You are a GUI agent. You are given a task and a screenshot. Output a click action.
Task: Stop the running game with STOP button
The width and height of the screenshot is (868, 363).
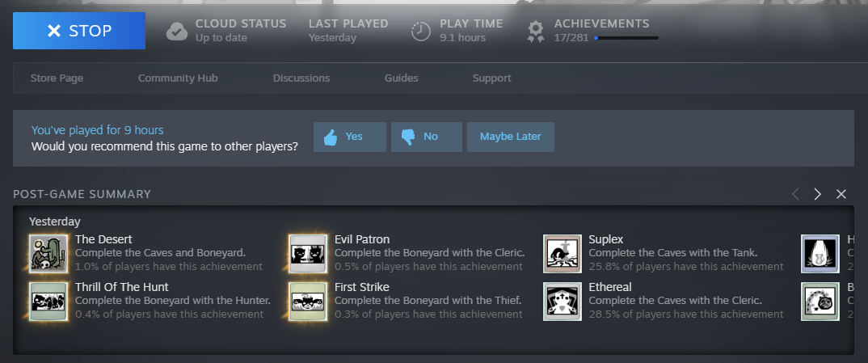tap(79, 31)
